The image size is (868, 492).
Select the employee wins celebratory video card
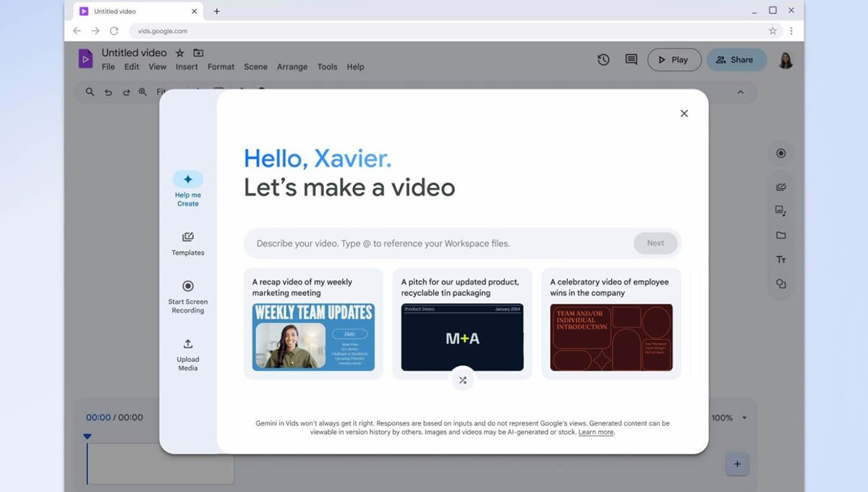click(x=611, y=323)
